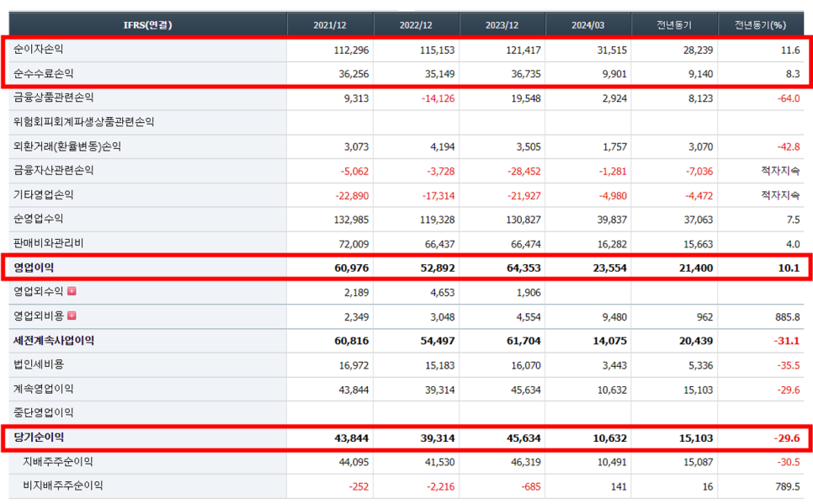This screenshot has width=813, height=504.
Task: Click the value 60,976 in 영업이익 row
Action: click(352, 268)
